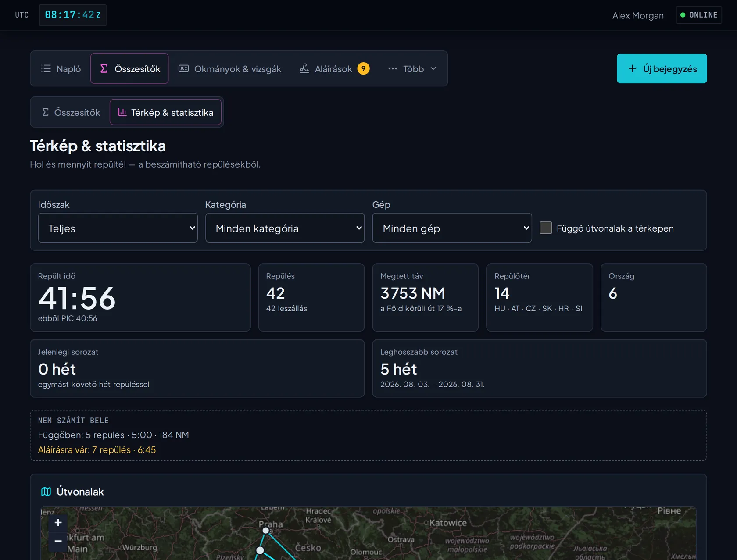This screenshot has height=560, width=737.
Task: Click the Megtett táv value 3753 NM
Action: point(412,293)
